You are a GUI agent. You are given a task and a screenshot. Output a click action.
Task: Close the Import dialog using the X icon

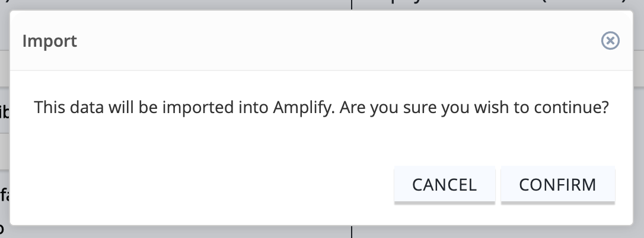(610, 41)
